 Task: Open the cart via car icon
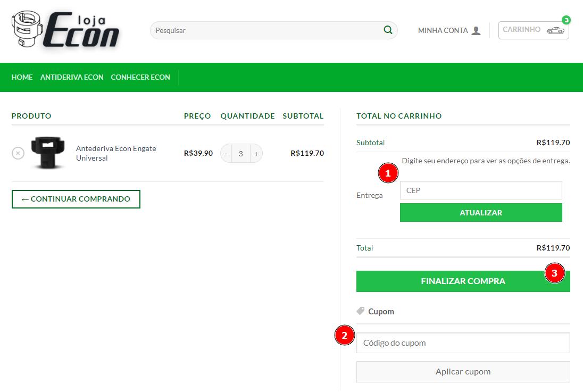[555, 30]
